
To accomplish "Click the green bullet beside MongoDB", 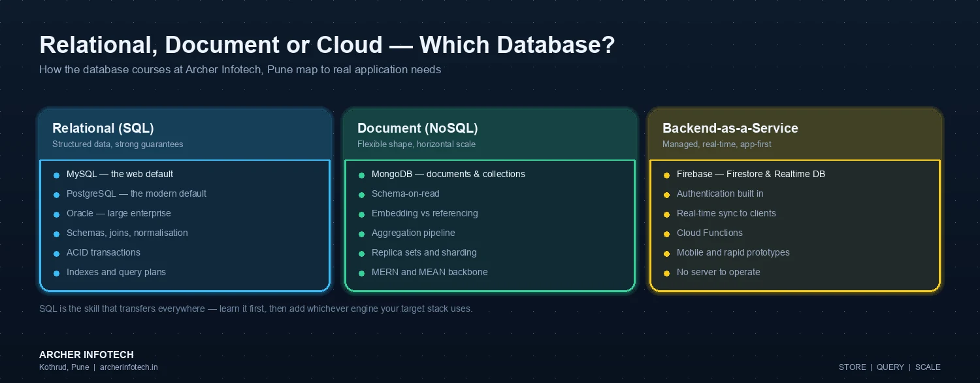I will 361,175.
